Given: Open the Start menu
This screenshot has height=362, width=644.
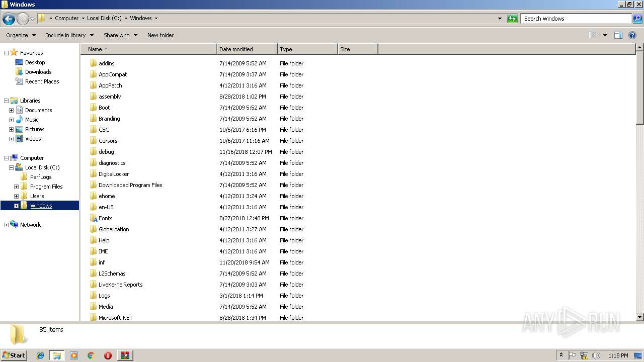Looking at the screenshot, I should 14,355.
